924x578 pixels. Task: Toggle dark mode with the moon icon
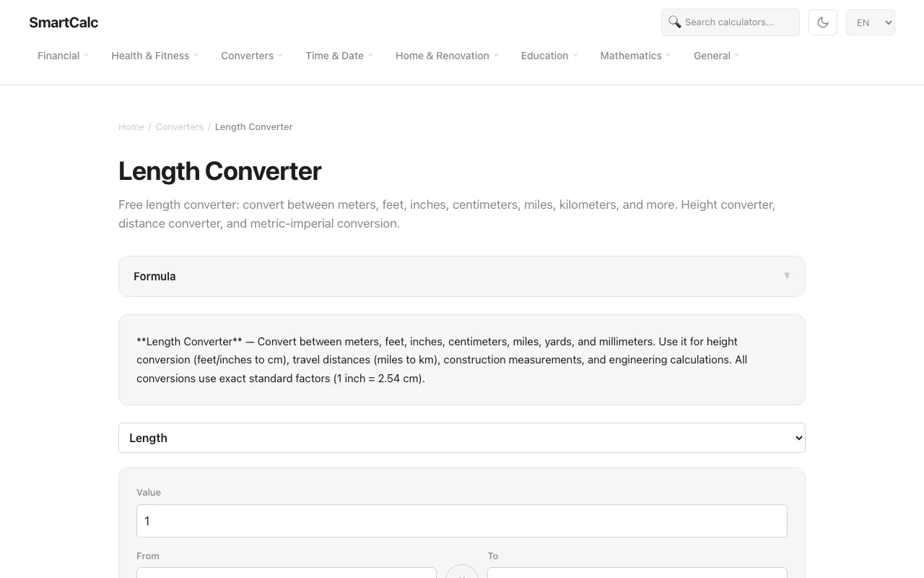pos(823,22)
